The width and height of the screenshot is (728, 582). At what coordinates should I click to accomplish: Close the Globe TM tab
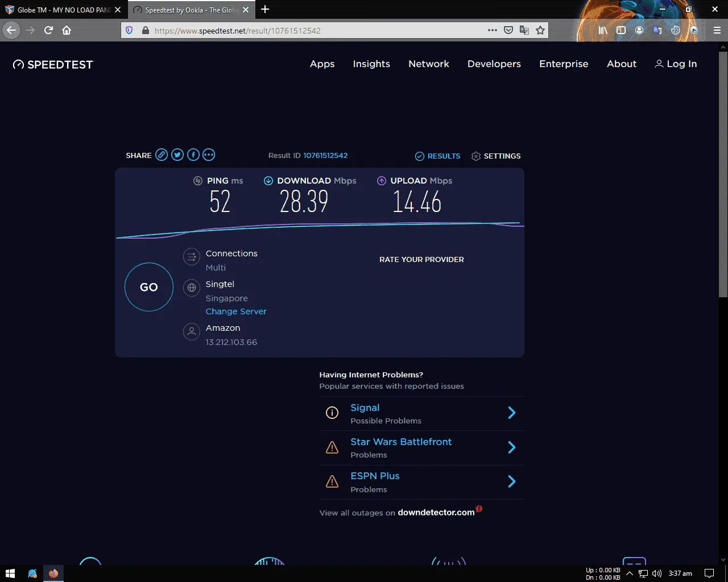pos(118,10)
